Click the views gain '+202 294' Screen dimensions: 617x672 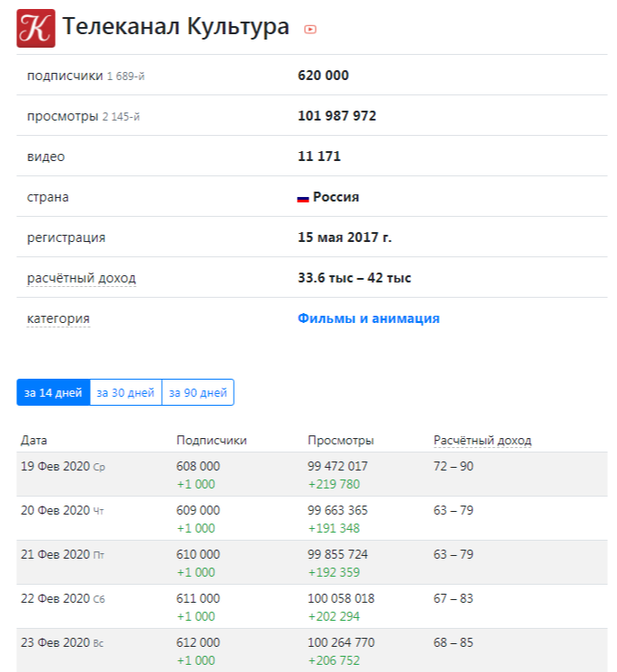coord(334,617)
